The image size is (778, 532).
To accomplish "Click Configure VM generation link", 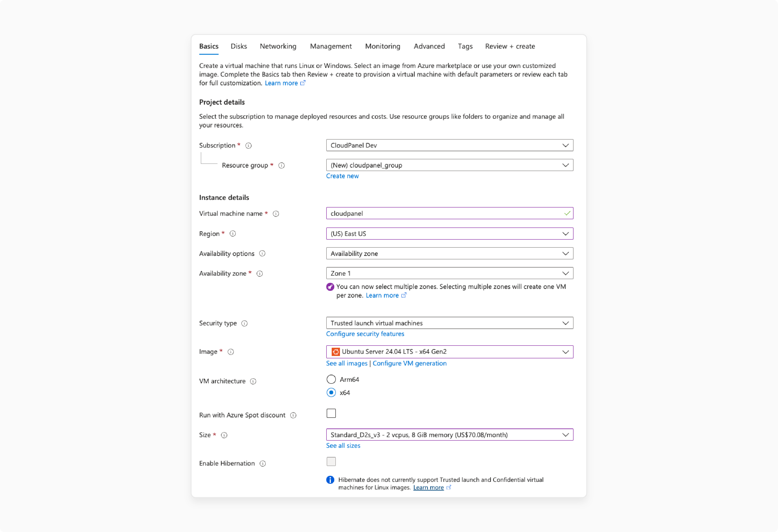I will click(x=409, y=363).
